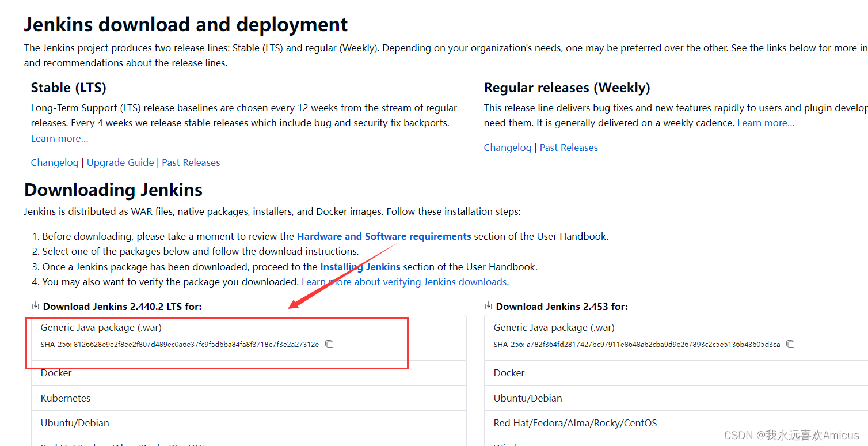Click the Downloading Jenkins heading
Screen dimensions: 868x446
tap(113, 190)
